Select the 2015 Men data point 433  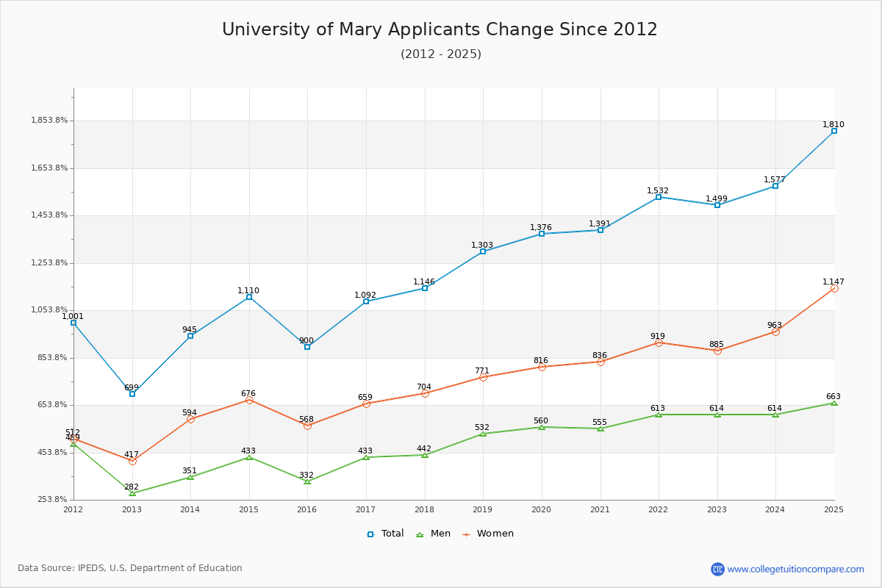pyautogui.click(x=249, y=457)
